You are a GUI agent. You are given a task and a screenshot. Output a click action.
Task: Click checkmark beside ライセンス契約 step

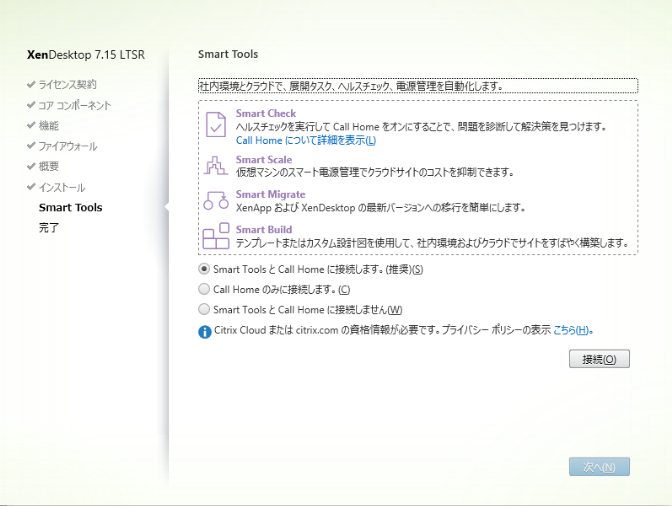coord(31,84)
